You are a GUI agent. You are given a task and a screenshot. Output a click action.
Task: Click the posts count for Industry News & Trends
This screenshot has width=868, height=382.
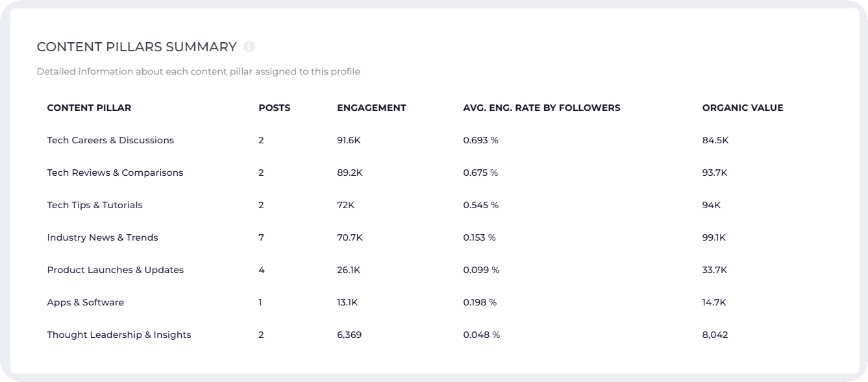[x=261, y=237]
